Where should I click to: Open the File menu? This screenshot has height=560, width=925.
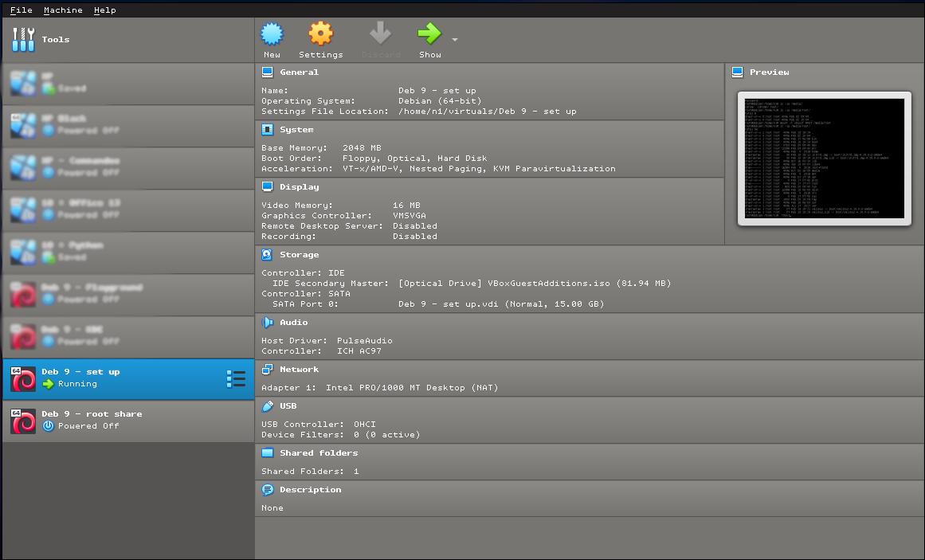coord(22,10)
